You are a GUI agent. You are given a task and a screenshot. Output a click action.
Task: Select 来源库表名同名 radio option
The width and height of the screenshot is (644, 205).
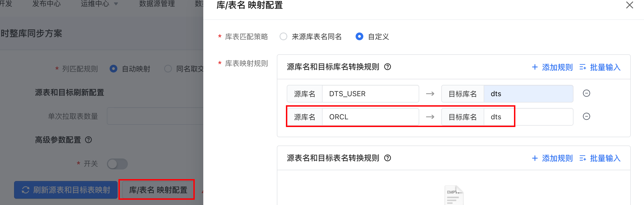[283, 37]
